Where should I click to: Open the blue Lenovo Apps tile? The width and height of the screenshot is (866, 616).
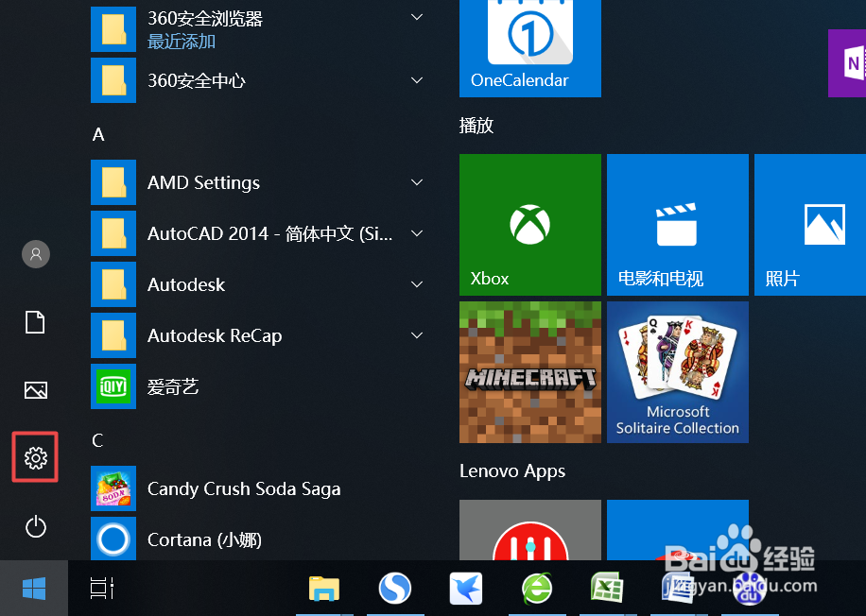678,530
